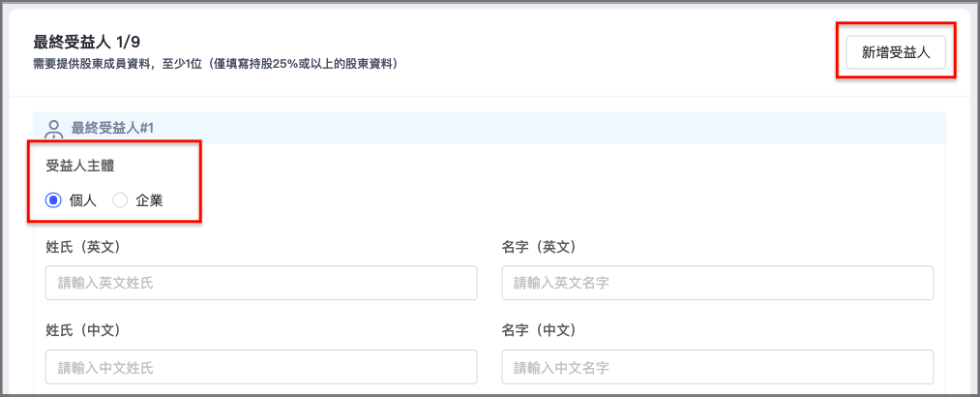
Task: Click the 受益人主體 field label
Action: [80, 167]
